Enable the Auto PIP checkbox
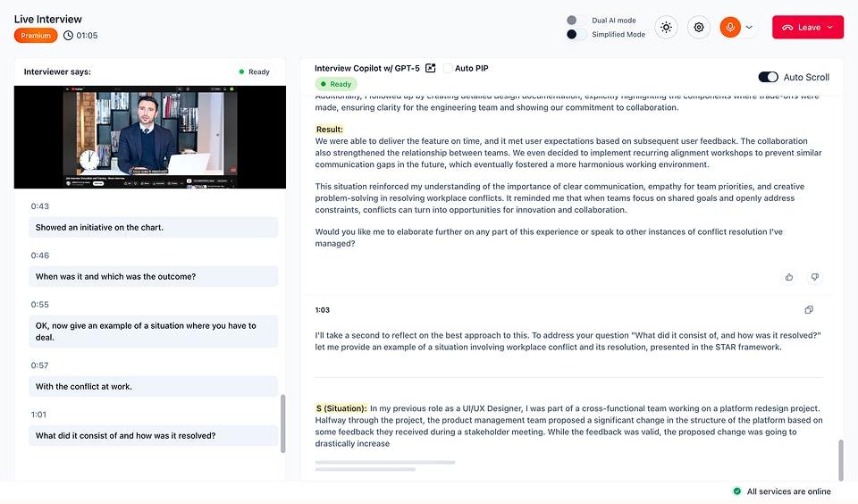Viewport: 858px width, 504px height. 448,68
